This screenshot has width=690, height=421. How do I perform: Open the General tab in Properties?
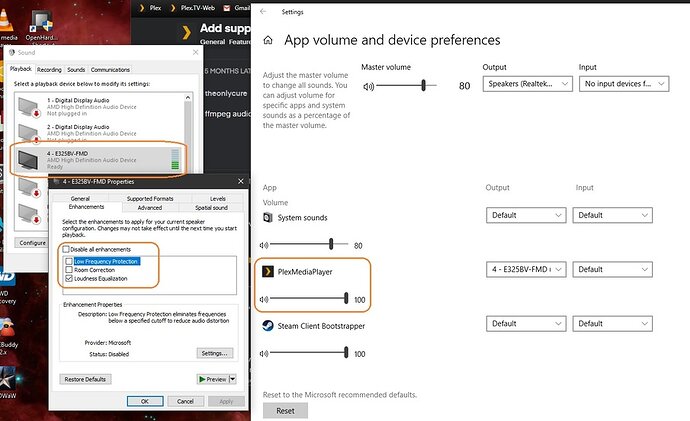coord(80,198)
